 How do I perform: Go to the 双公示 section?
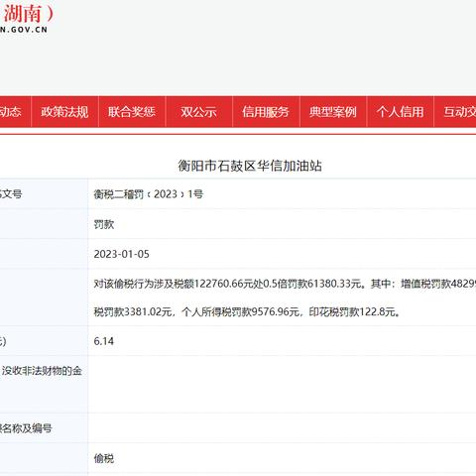pos(199,112)
